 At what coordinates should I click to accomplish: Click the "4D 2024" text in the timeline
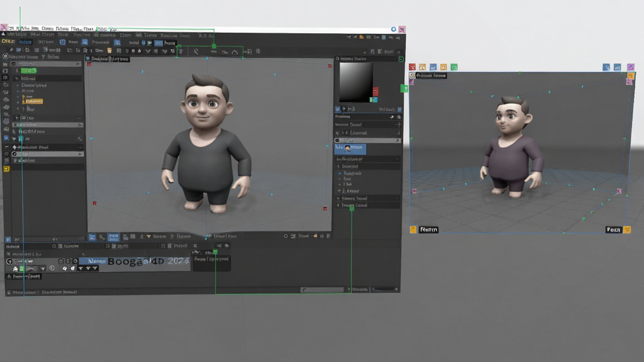click(170, 261)
